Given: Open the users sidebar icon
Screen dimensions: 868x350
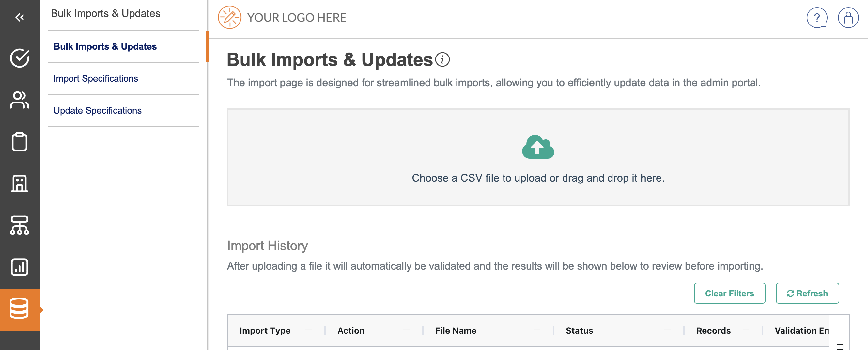Looking at the screenshot, I should (x=20, y=100).
